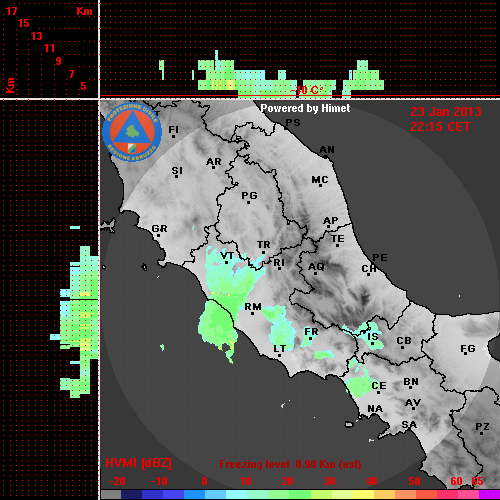Viewport: 500px width, 500px height.
Task: Click the '-10 C°' isotherm label
Action: click(x=307, y=90)
